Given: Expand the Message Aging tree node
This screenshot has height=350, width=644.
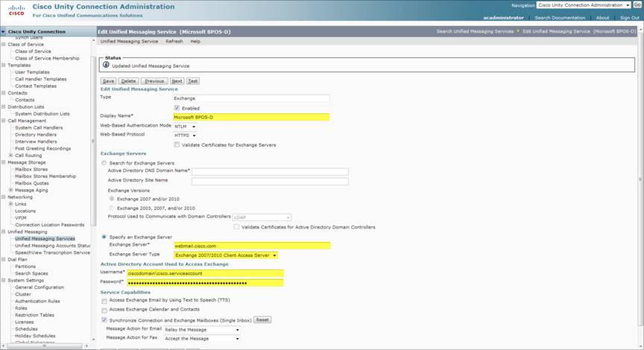Looking at the screenshot, I should (x=10, y=190).
